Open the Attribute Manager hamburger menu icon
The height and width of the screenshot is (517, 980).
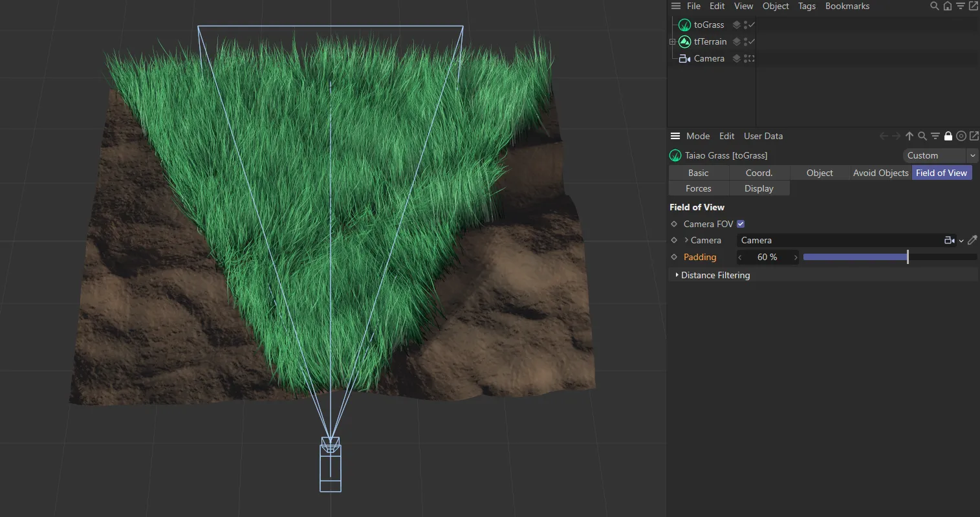pos(675,136)
